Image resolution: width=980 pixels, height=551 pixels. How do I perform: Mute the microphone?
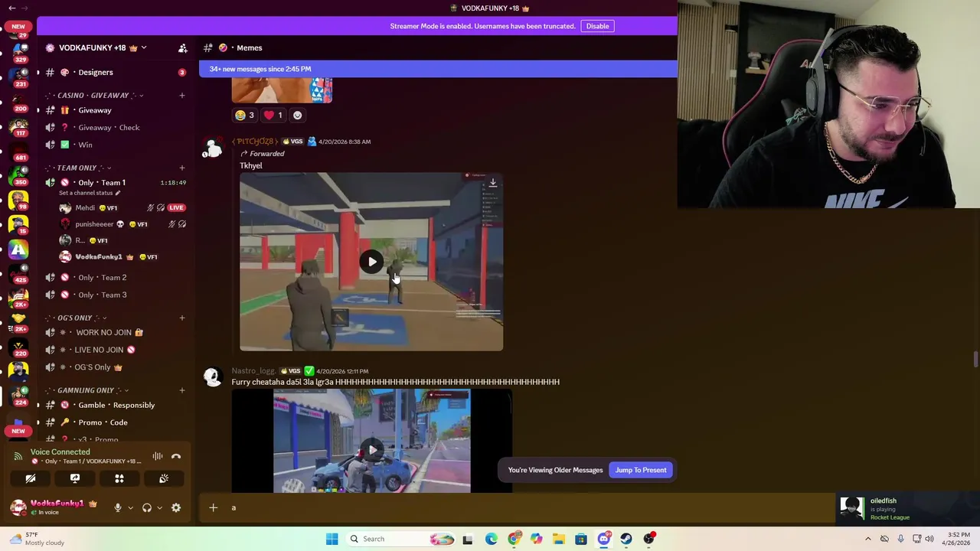point(117,507)
